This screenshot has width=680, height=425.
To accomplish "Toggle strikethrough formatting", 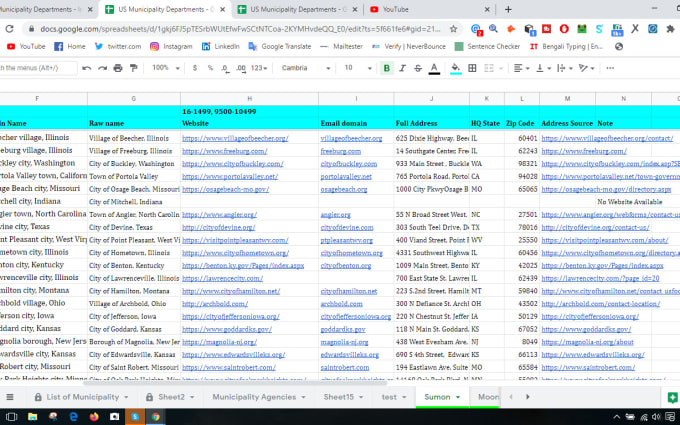I will [x=418, y=68].
